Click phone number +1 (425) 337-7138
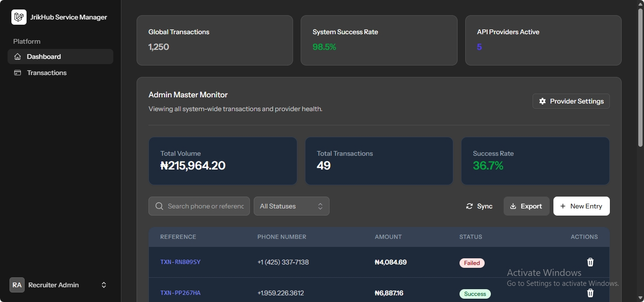 (x=283, y=262)
